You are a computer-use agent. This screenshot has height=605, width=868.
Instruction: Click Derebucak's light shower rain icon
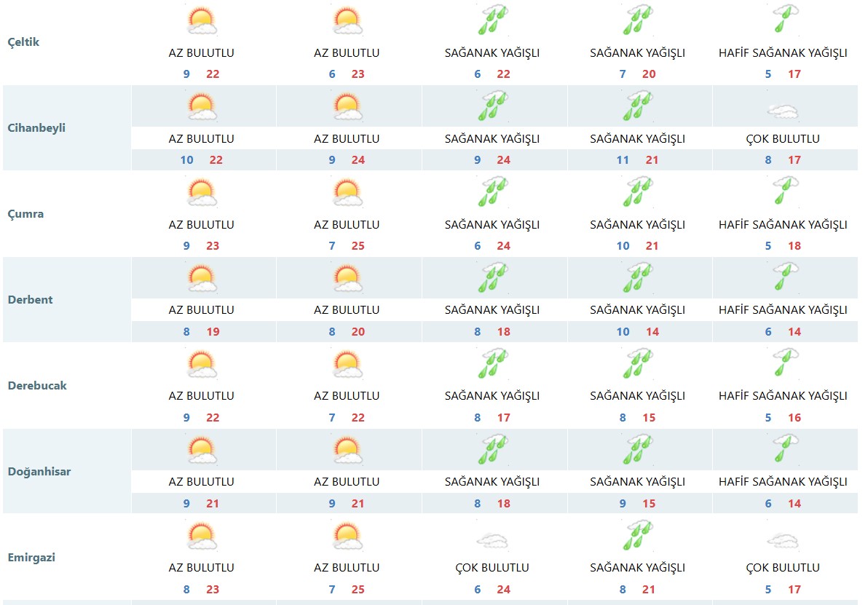tap(785, 363)
